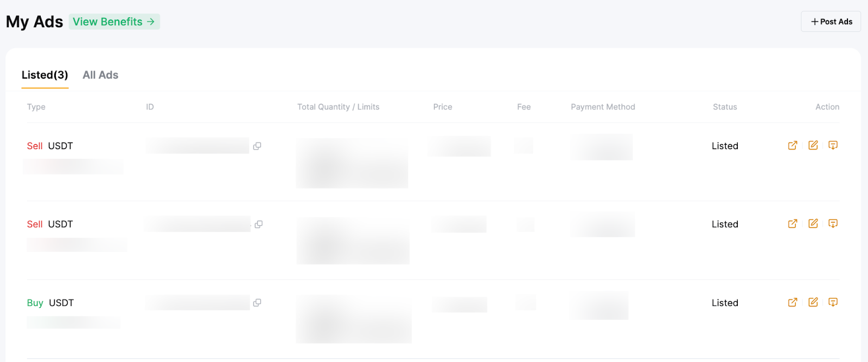
Task: Edit the first Sell USDT ad
Action: tap(813, 145)
